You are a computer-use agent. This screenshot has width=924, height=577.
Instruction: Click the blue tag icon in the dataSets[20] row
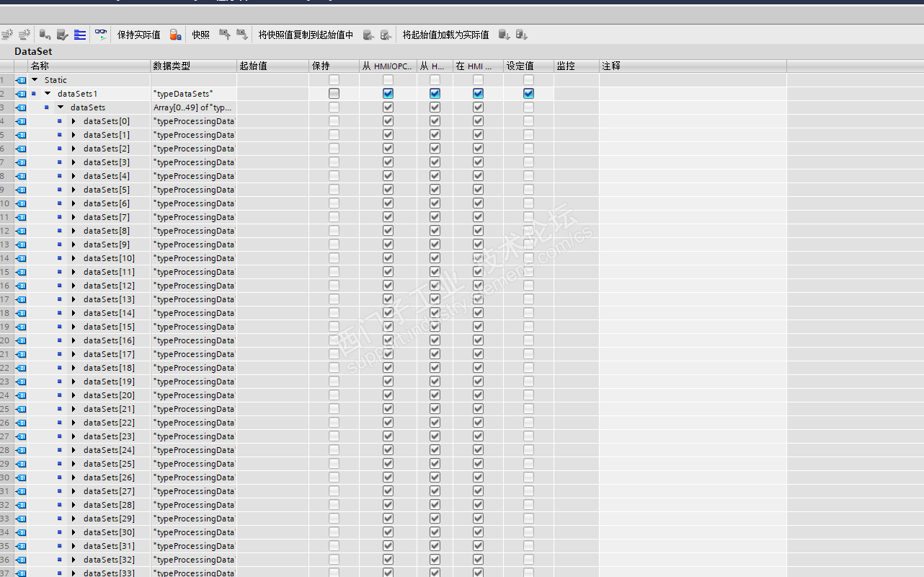point(21,395)
